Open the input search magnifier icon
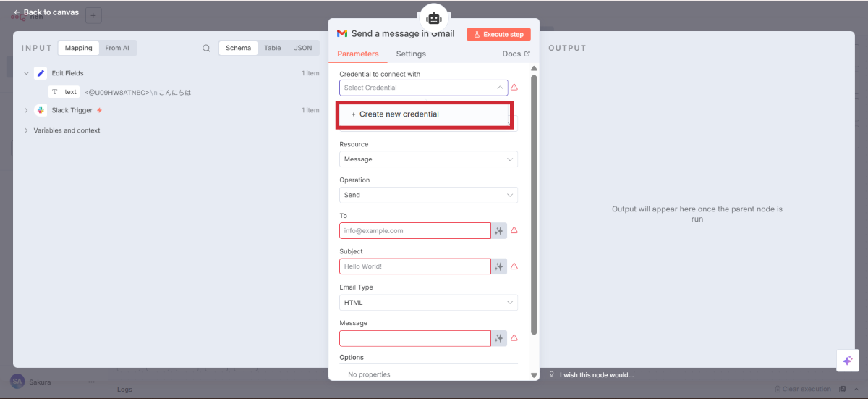 coord(206,49)
